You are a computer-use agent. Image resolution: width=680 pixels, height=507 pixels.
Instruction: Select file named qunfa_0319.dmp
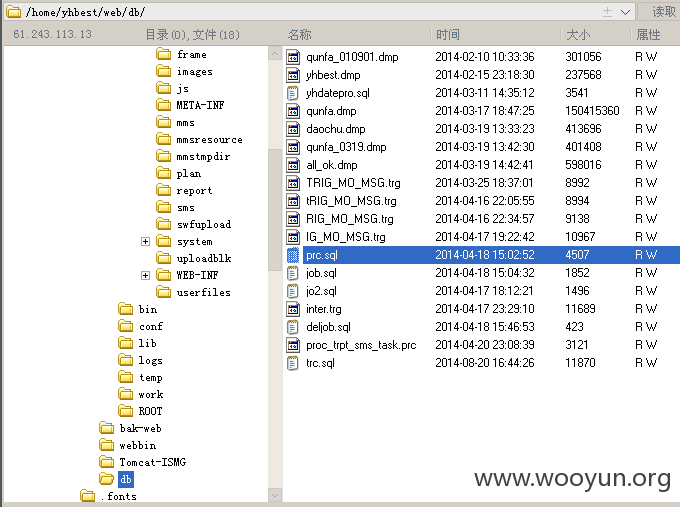pos(346,147)
